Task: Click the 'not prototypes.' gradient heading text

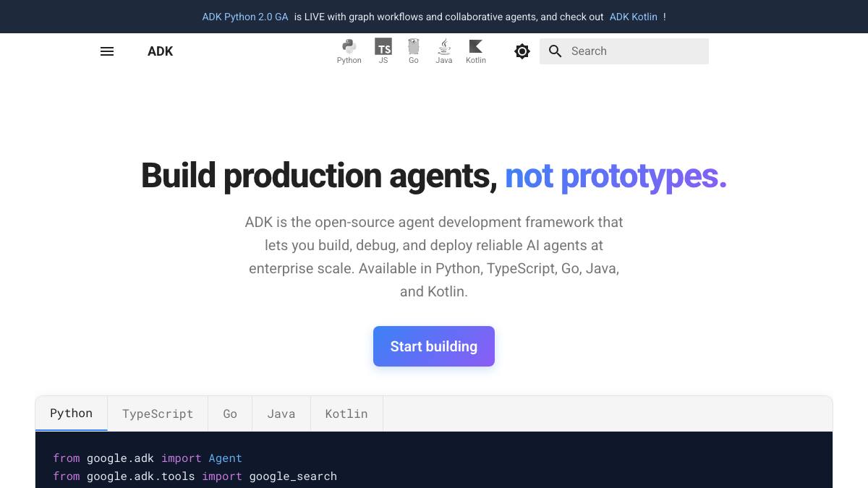Action: coord(616,176)
